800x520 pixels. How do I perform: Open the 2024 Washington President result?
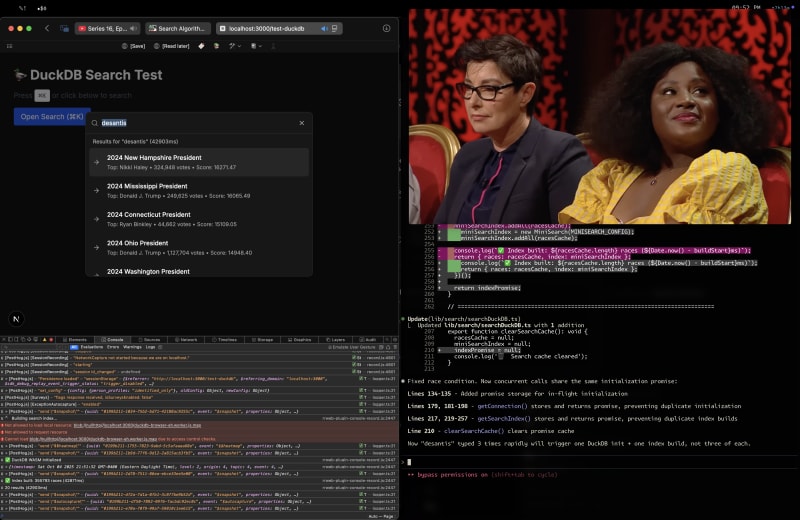(x=199, y=270)
